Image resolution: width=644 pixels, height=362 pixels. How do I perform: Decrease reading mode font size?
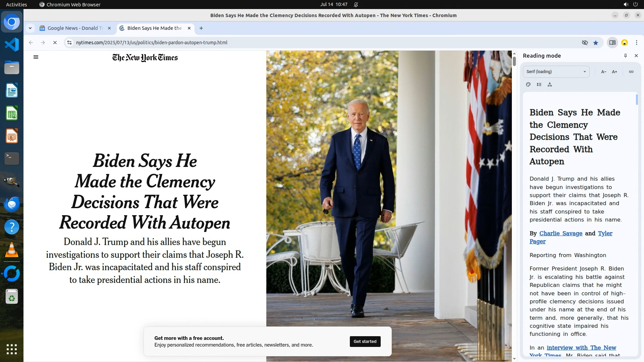click(604, 72)
